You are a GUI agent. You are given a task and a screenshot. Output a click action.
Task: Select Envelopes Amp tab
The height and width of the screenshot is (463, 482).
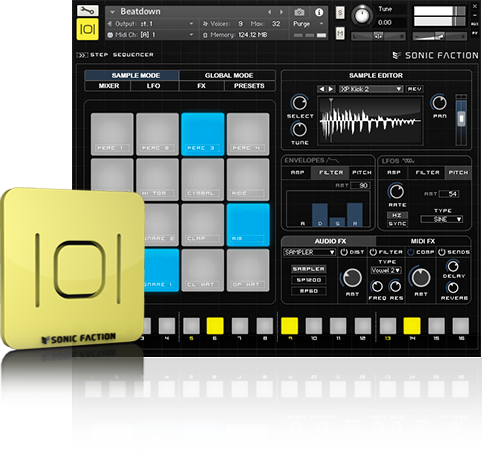point(297,173)
